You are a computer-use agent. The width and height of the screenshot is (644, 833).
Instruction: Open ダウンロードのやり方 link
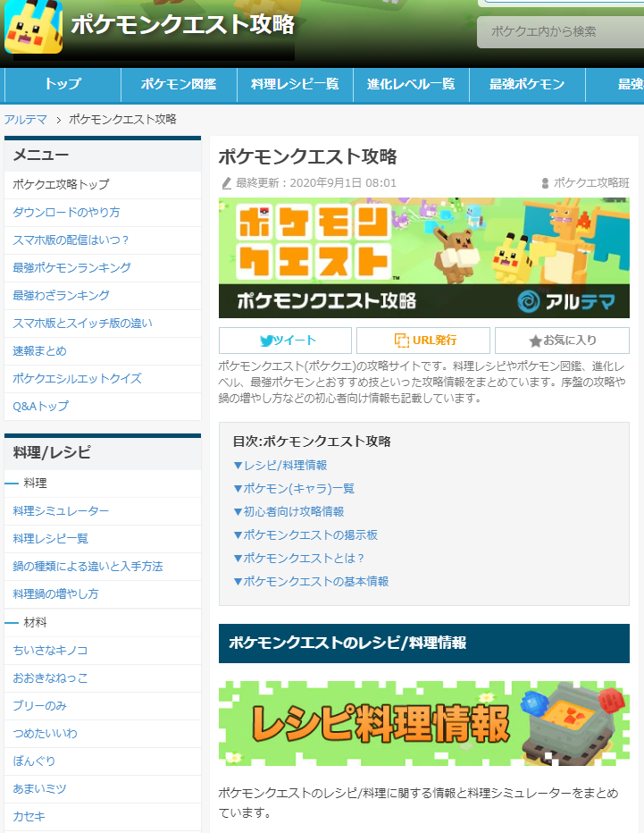(103, 213)
